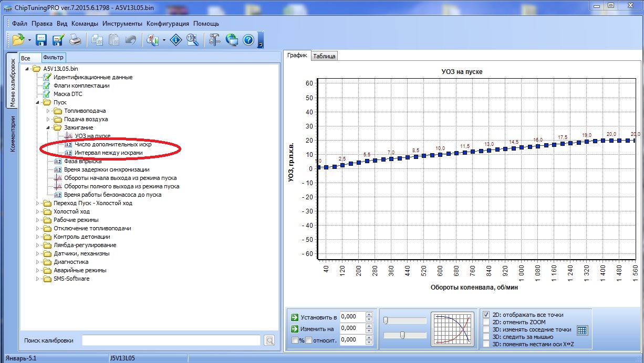Screen dimensions: 644x363
Task: Click the blue diamond info icon
Action: (176, 39)
